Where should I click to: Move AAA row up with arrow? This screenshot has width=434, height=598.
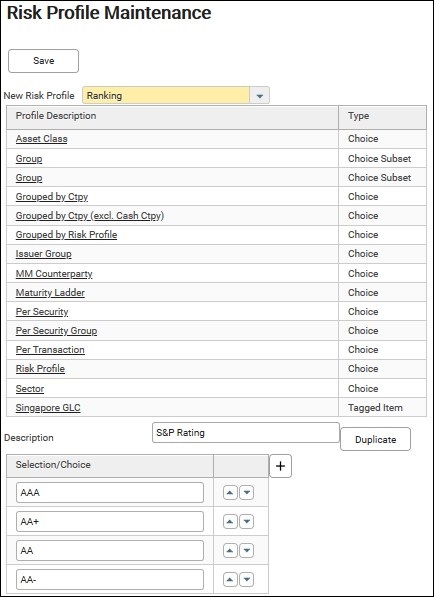point(230,492)
